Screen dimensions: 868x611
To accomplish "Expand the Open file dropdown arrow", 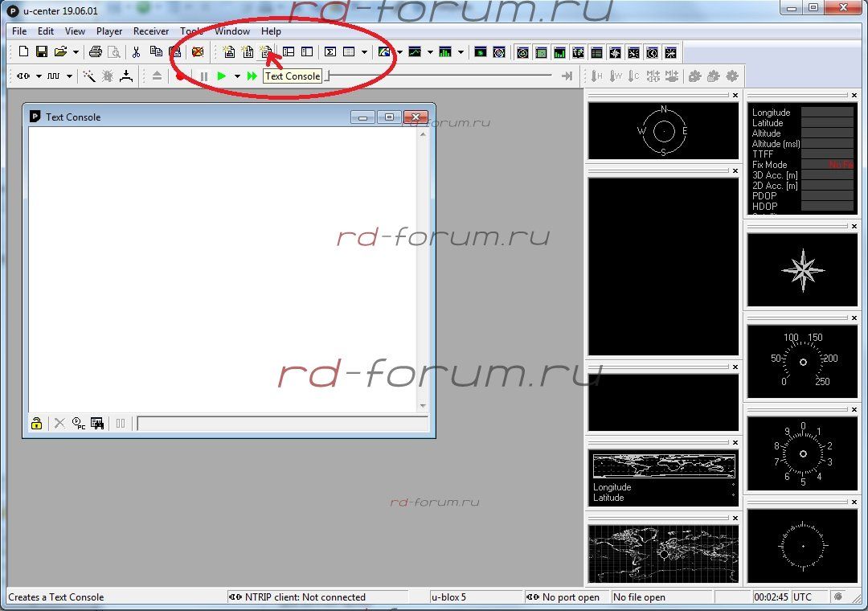I will point(76,53).
